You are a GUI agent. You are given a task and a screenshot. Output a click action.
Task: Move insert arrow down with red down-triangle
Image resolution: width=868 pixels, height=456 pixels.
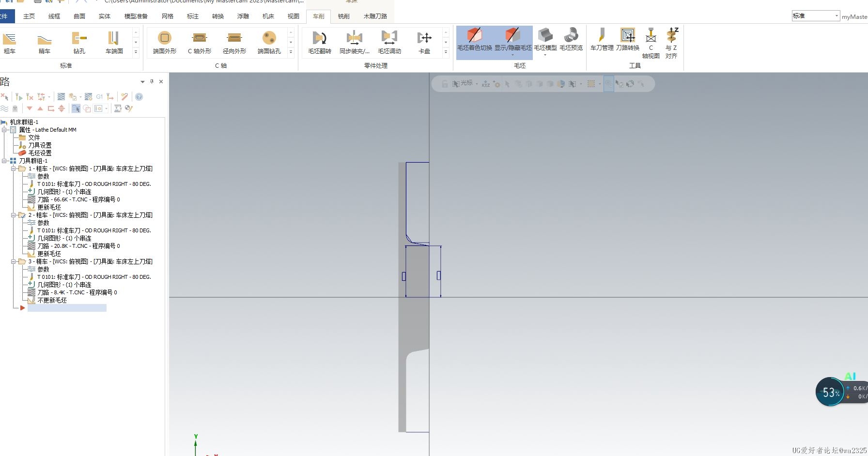(x=30, y=108)
